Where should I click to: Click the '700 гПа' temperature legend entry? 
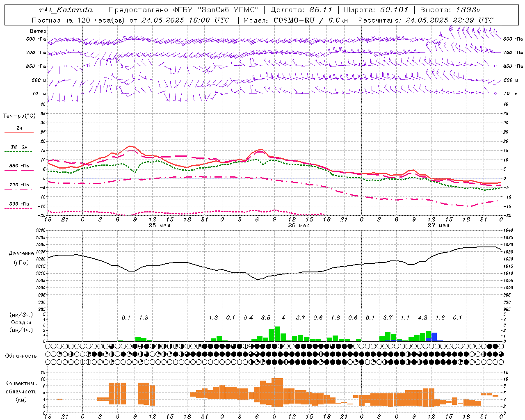point(19,185)
